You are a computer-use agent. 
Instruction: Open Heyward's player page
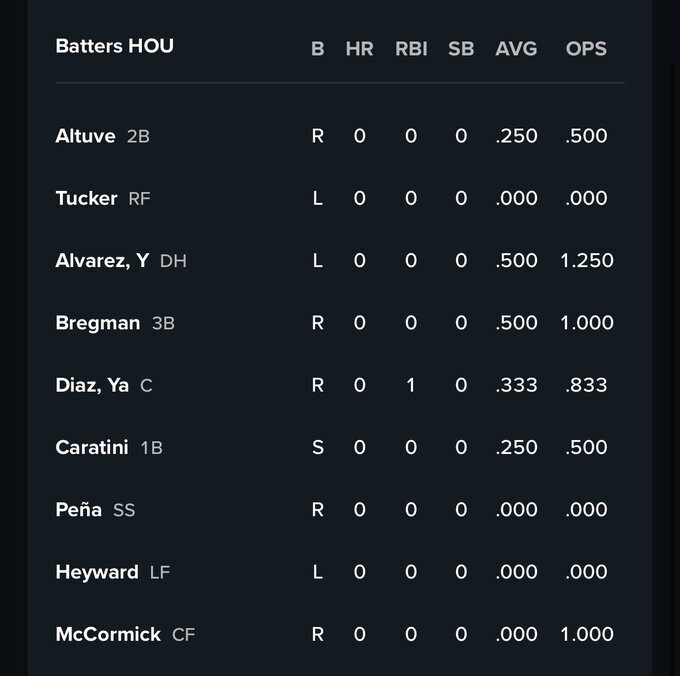click(x=97, y=572)
